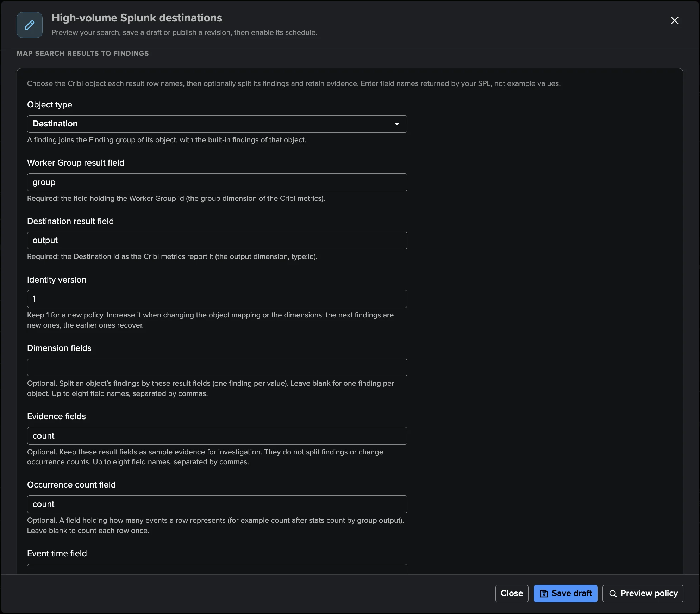Click the 'Object type' label
This screenshot has width=700, height=614.
point(50,105)
